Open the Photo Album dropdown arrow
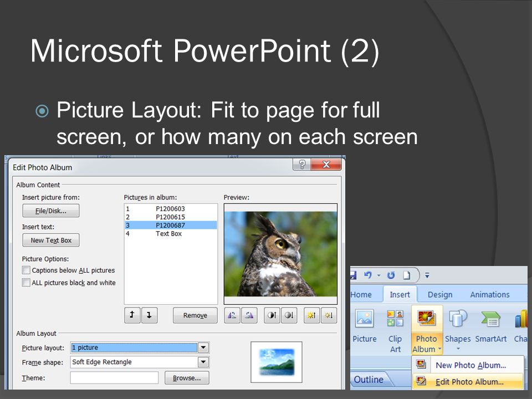This screenshot has width=532, height=399. (439, 349)
